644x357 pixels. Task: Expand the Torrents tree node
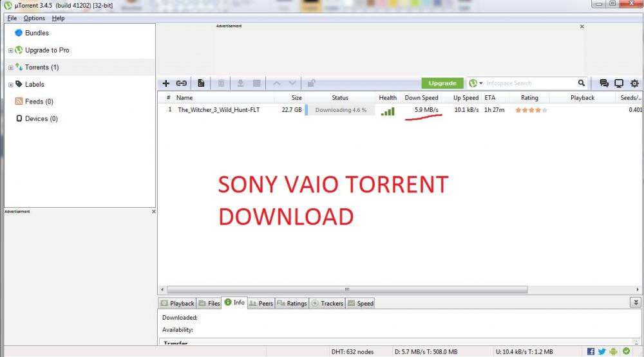(x=11, y=68)
